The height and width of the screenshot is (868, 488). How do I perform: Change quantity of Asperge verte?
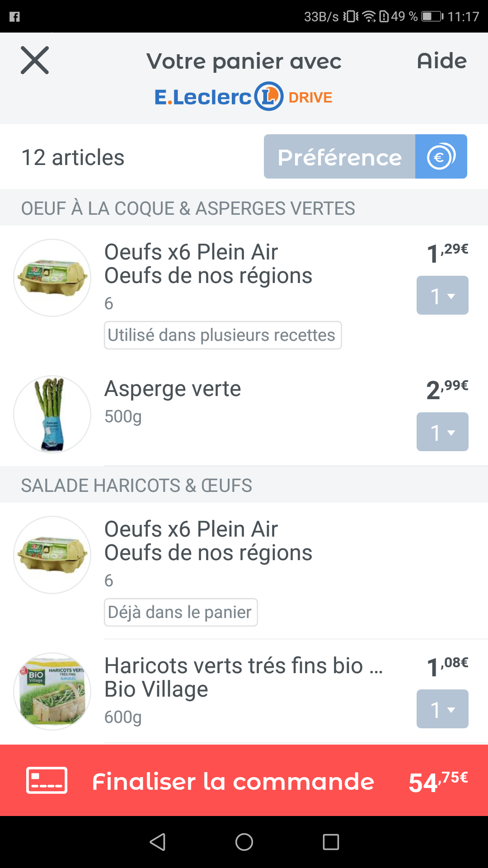(x=442, y=432)
